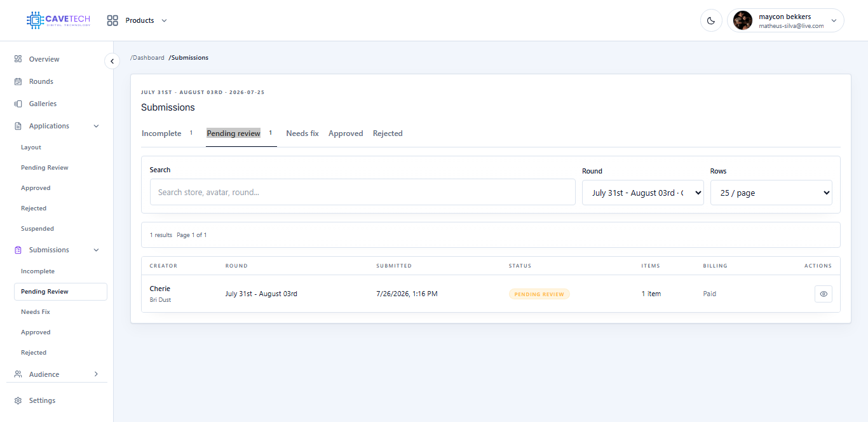Viewport: 868px width, 422px height.
Task: Expand the Audience section chevron
Action: 97,374
